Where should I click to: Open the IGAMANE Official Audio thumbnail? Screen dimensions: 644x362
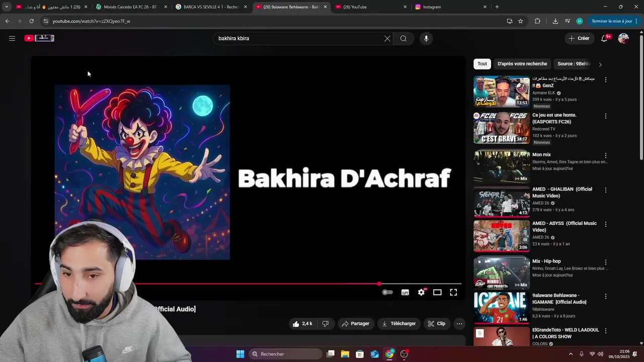[x=502, y=308]
